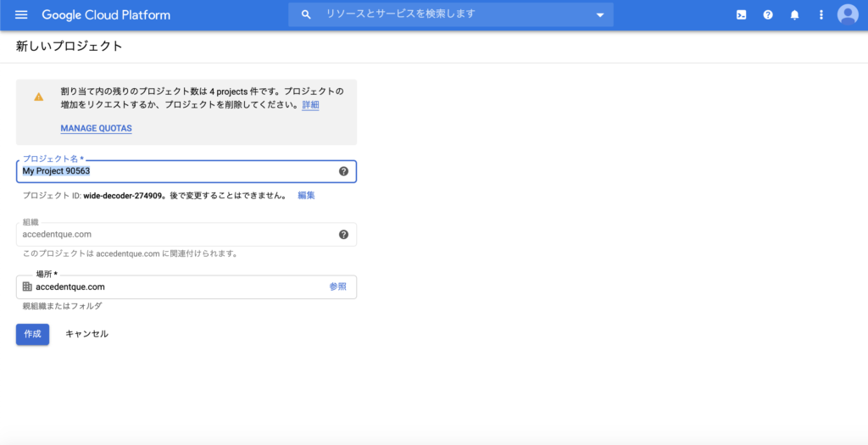Screen dimensions: 868x445
Task: Click the text about project association with accedentque.com
Action: pos(130,254)
